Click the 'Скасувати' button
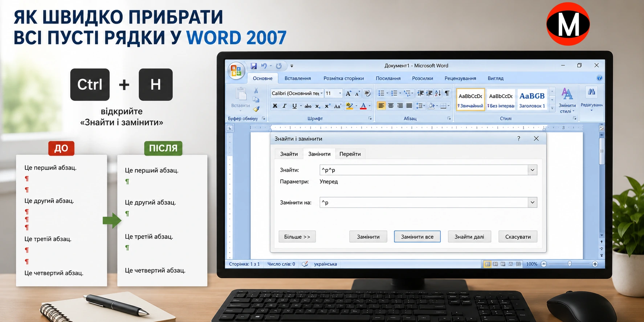 click(x=518, y=237)
